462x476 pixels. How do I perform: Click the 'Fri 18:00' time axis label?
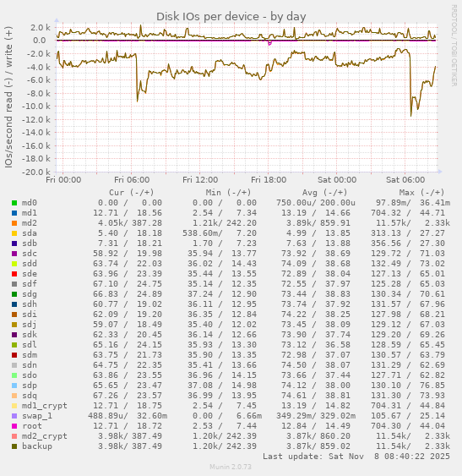[x=269, y=180]
